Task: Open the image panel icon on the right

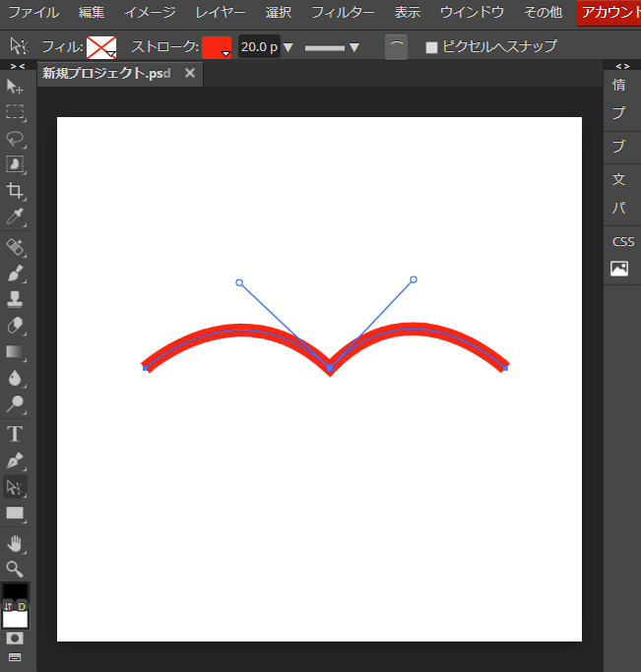Action: coord(619,269)
